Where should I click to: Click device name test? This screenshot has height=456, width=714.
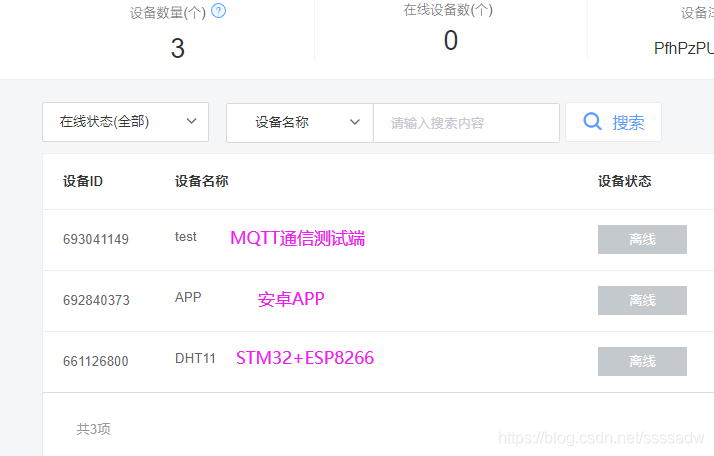pos(185,237)
